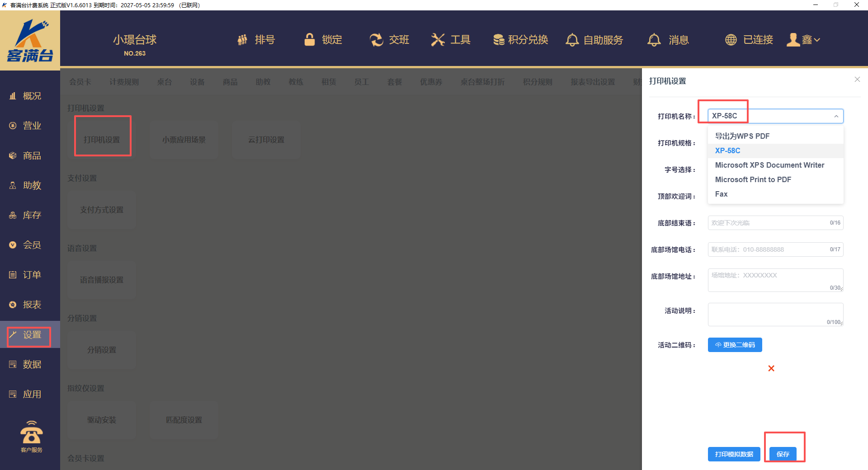Open the 工具 tools icon
This screenshot has width=868, height=470.
[x=438, y=40]
